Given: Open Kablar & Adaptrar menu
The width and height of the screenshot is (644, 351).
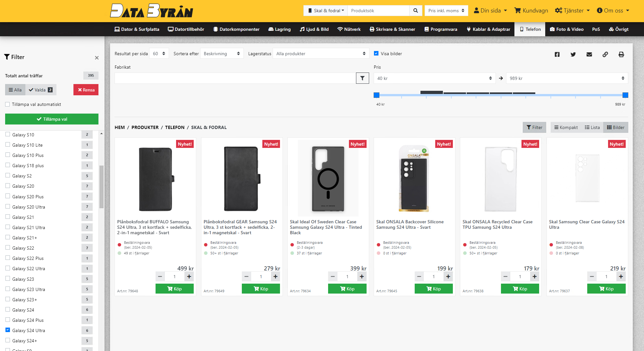Looking at the screenshot, I should pos(488,29).
